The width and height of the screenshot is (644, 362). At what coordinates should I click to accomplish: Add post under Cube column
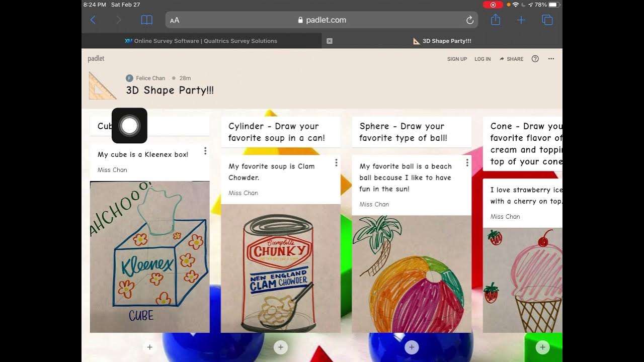pyautogui.click(x=149, y=347)
